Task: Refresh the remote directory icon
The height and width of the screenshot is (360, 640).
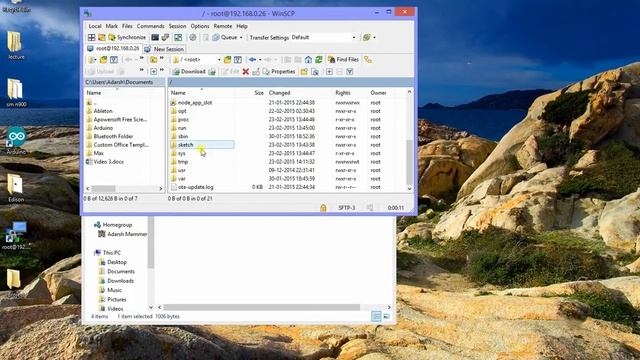Action: click(x=319, y=60)
